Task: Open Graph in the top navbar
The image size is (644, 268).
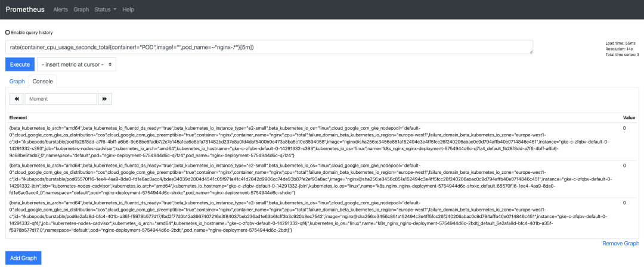Action: 81,10
